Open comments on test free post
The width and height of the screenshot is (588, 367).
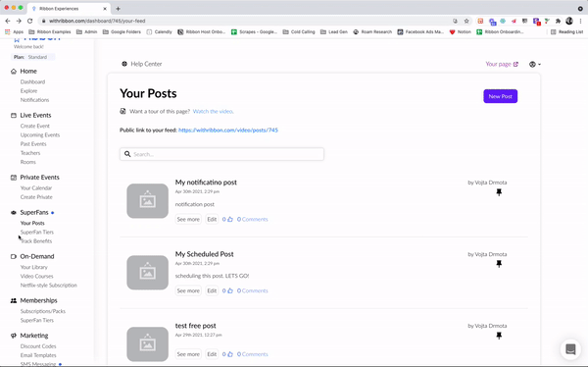[253, 354]
